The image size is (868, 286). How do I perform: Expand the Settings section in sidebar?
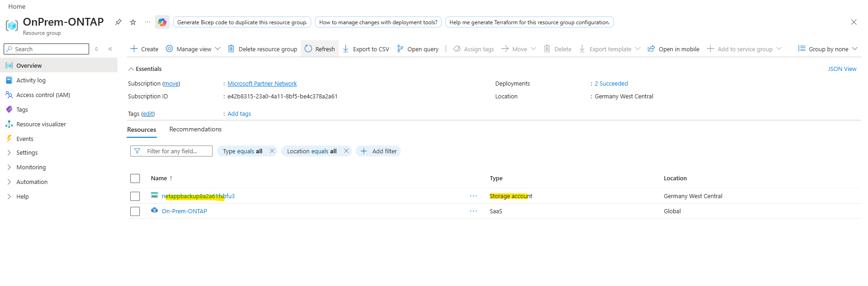(x=9, y=153)
